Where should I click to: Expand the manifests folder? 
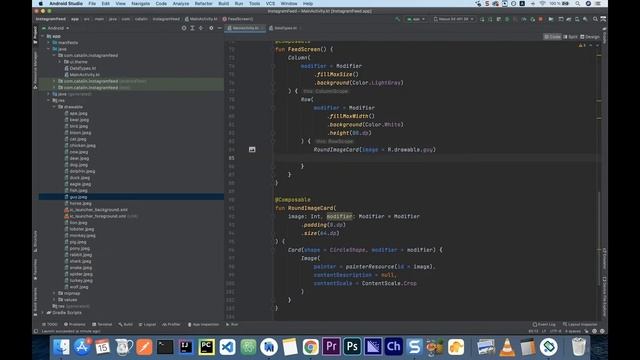pyautogui.click(x=49, y=42)
